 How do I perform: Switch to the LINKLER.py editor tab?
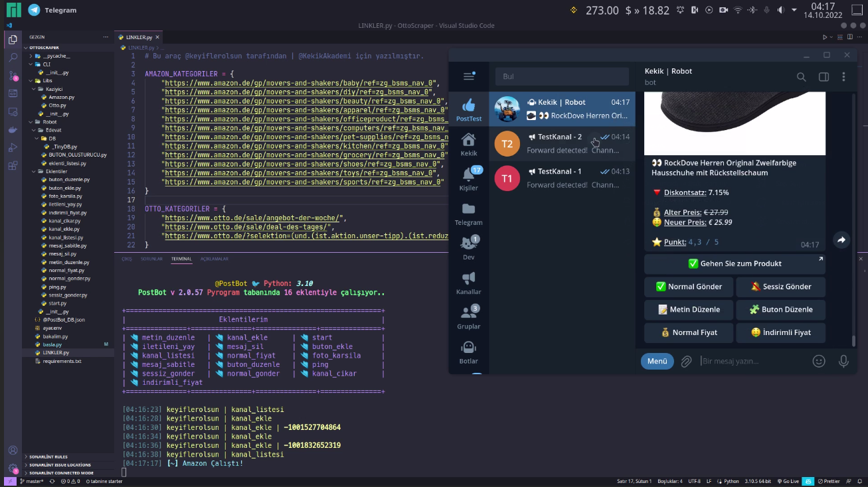138,37
